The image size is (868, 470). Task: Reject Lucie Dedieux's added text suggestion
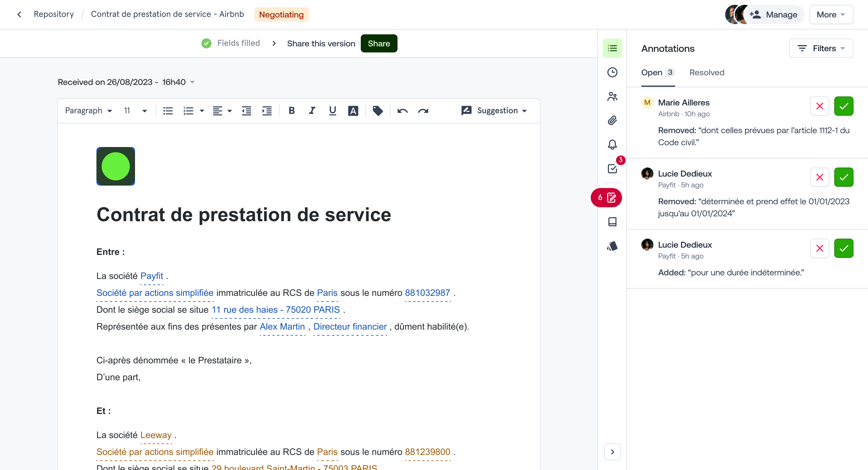point(819,248)
